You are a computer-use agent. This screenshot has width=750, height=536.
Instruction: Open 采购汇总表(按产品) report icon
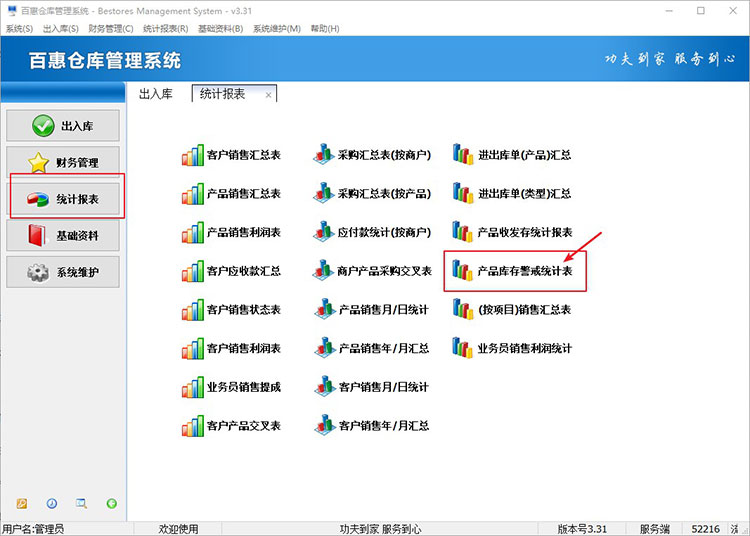tap(324, 193)
